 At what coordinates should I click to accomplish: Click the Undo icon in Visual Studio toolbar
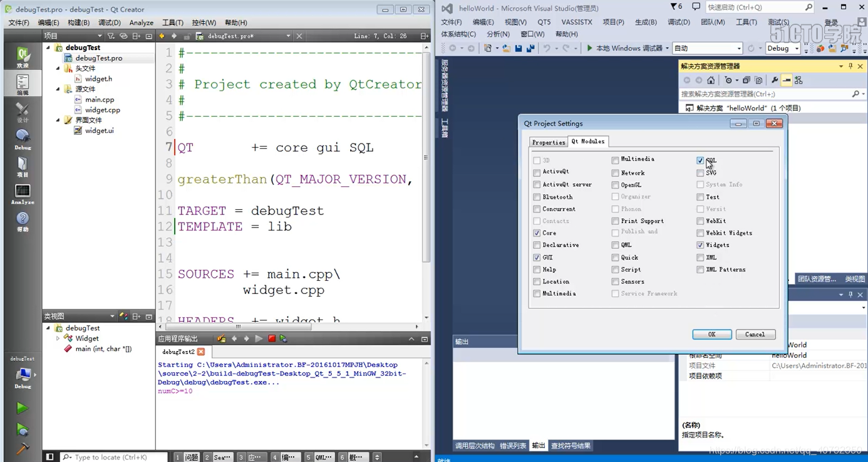tap(547, 48)
